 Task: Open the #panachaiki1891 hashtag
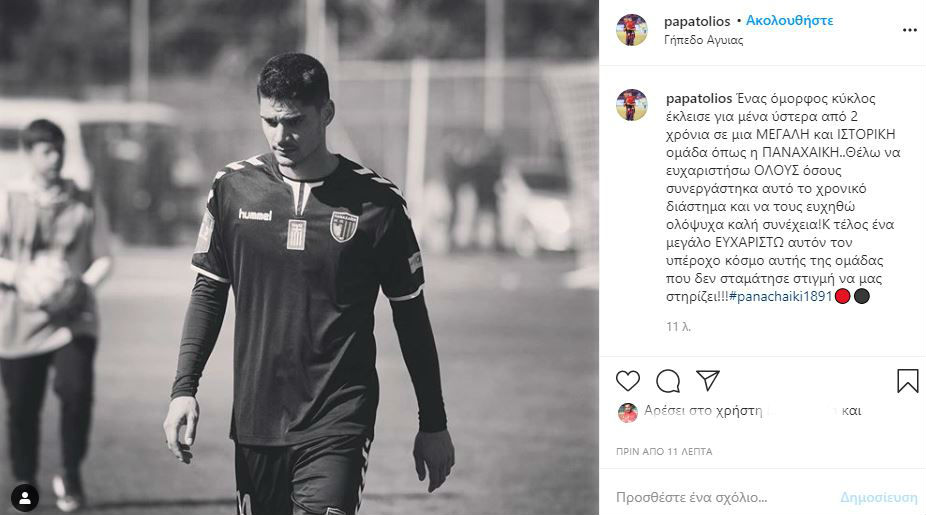(x=781, y=296)
